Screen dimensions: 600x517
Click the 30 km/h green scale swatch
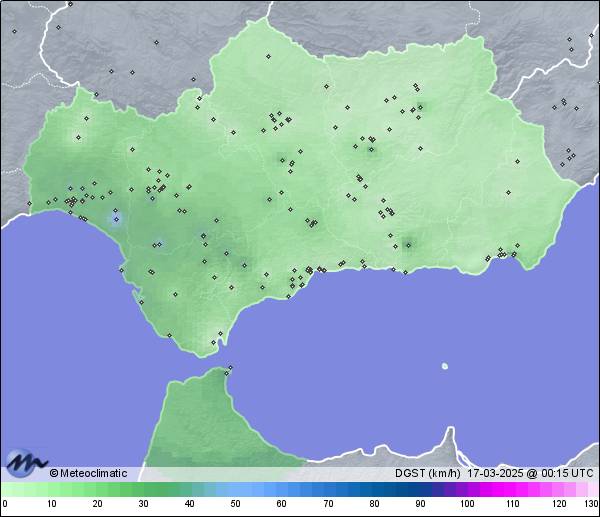tap(143, 490)
